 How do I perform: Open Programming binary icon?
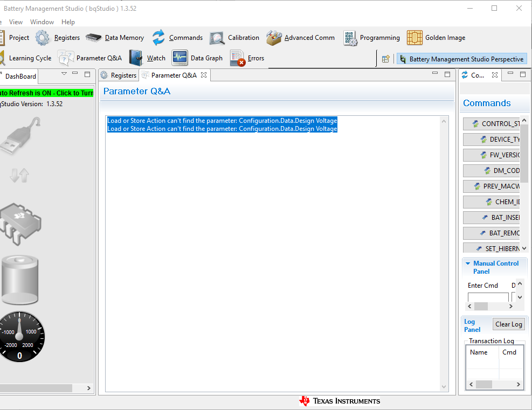[350, 38]
